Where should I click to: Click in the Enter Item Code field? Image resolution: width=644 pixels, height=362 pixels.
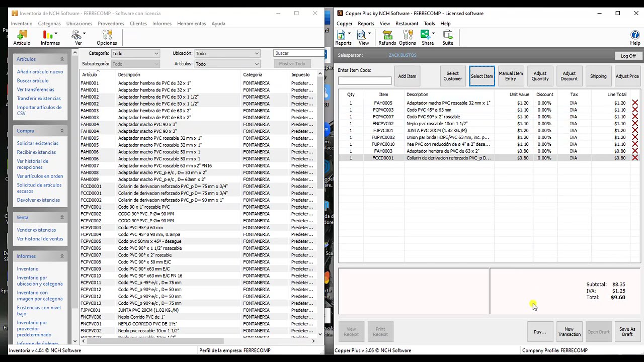click(x=364, y=80)
